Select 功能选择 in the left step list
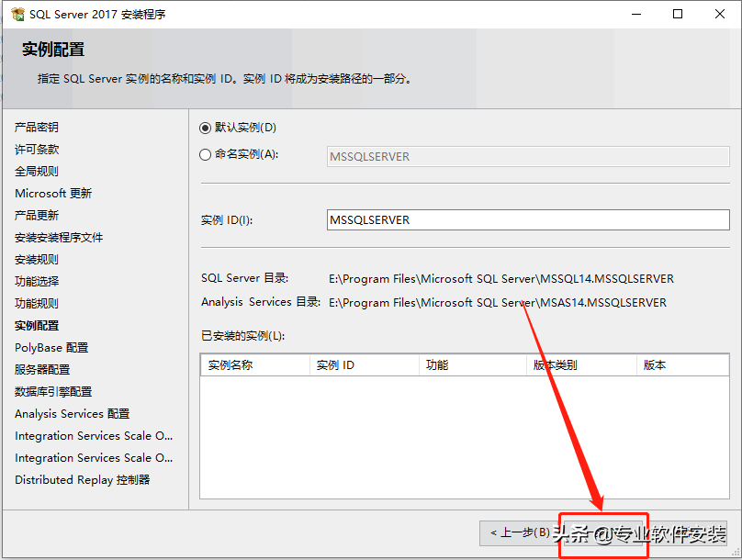This screenshot has height=560, width=742. tap(37, 282)
